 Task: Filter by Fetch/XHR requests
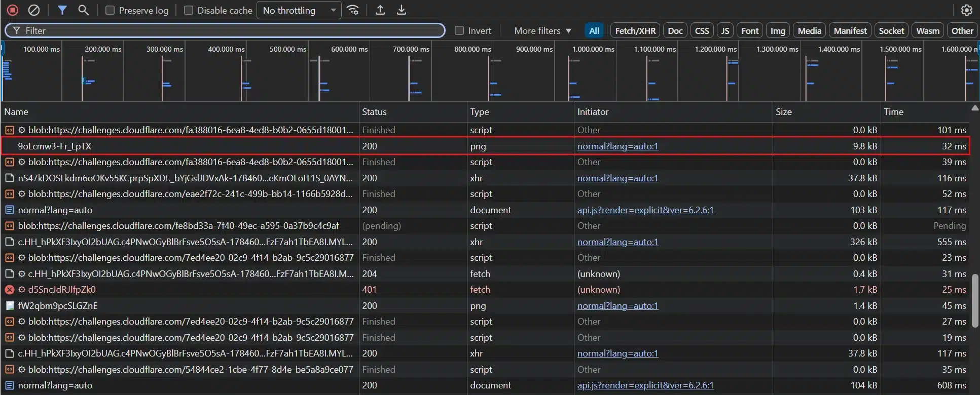point(635,31)
